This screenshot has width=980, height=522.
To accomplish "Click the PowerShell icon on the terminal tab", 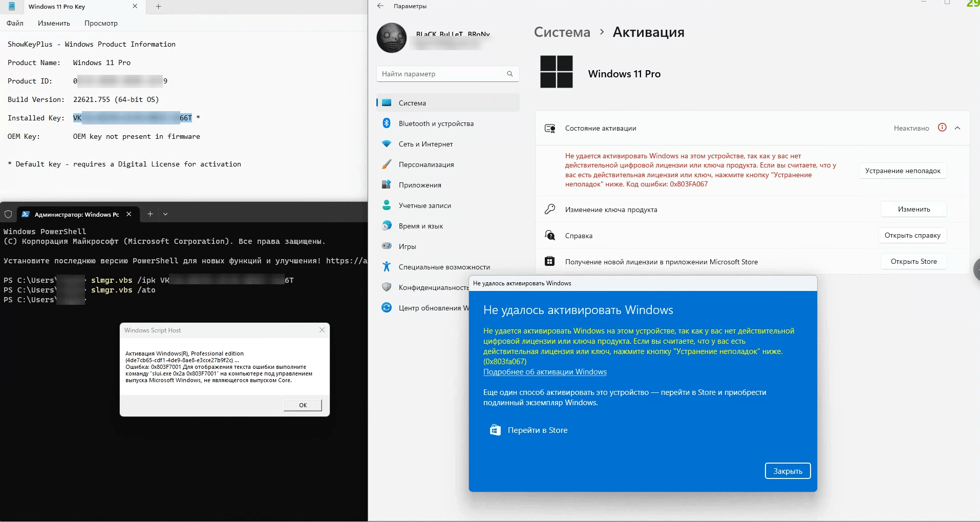I will (x=26, y=214).
